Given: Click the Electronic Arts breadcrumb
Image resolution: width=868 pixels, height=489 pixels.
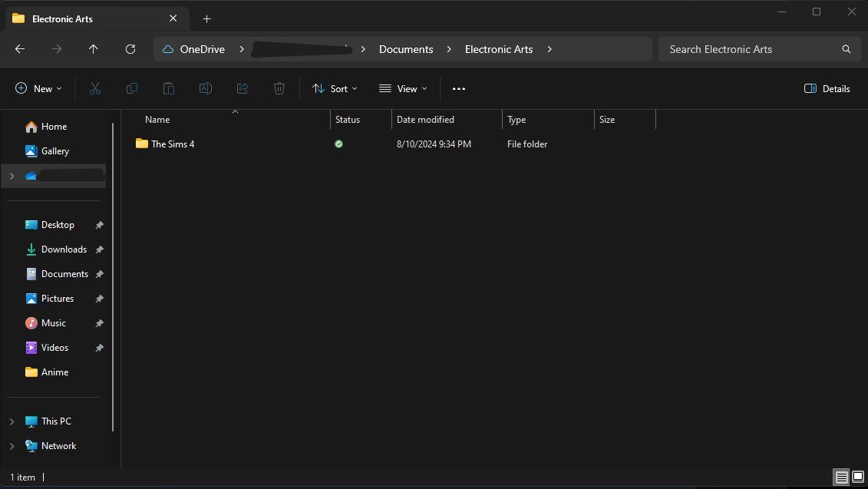Looking at the screenshot, I should coord(499,49).
